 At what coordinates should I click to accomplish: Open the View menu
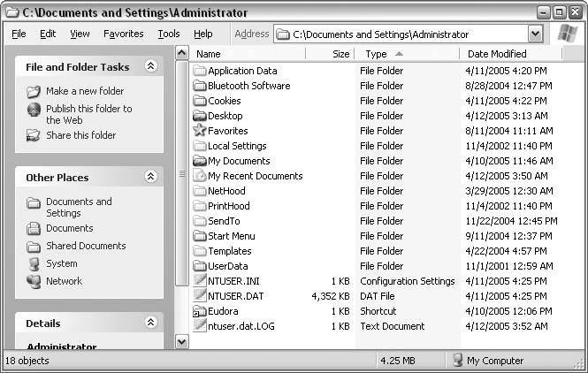80,34
